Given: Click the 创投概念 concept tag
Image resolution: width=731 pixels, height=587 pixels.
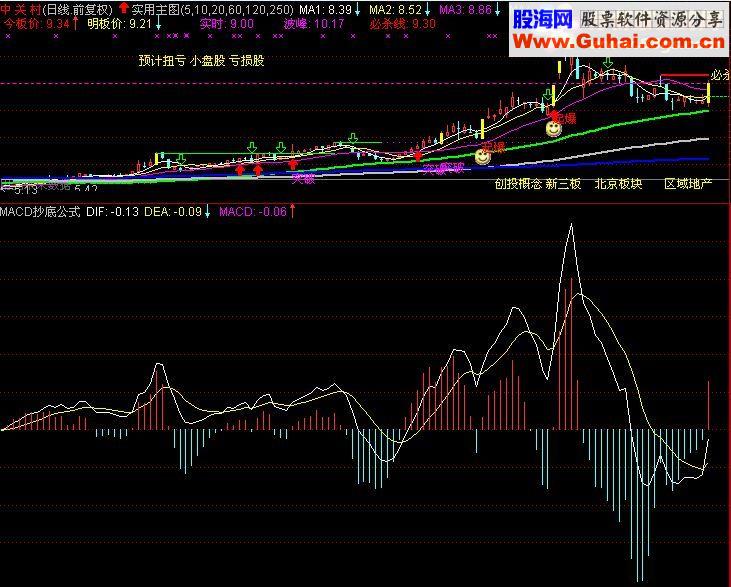Looking at the screenshot, I should click(x=518, y=184).
